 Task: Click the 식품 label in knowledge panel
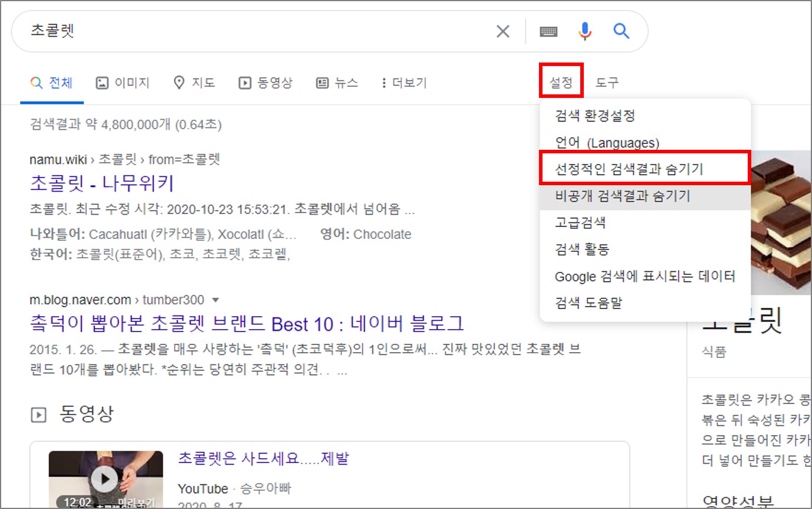pos(714,353)
